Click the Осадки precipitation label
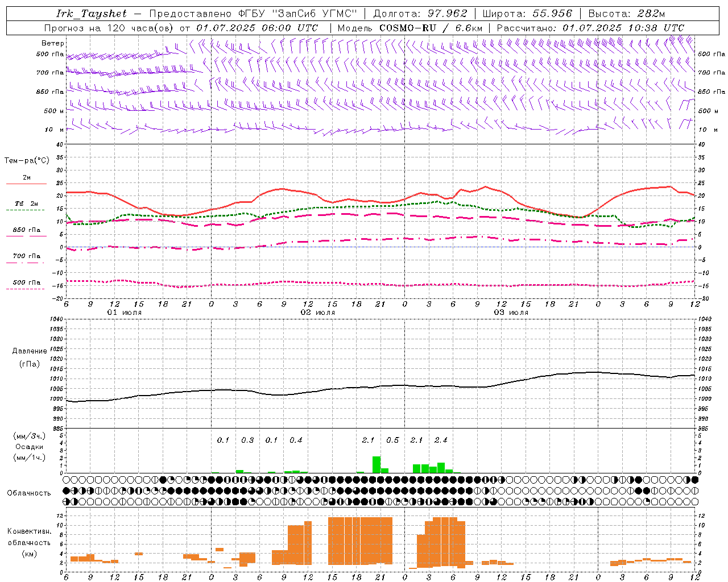 click(x=30, y=447)
